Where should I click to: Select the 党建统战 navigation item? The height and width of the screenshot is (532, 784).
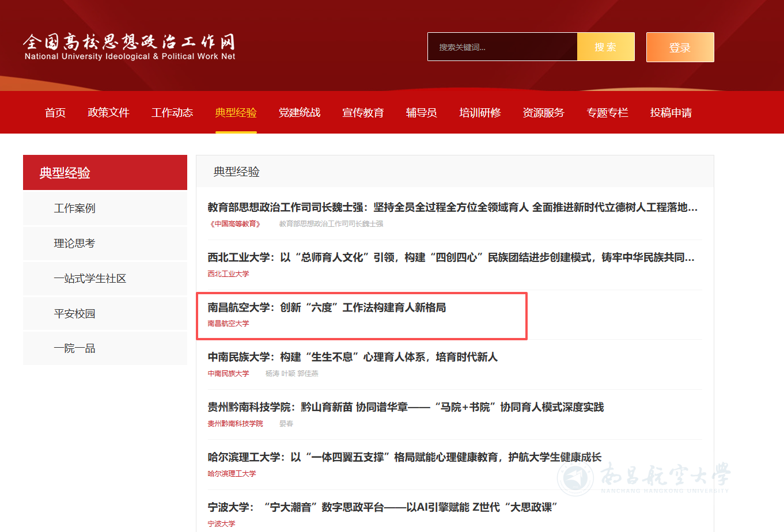coord(300,113)
